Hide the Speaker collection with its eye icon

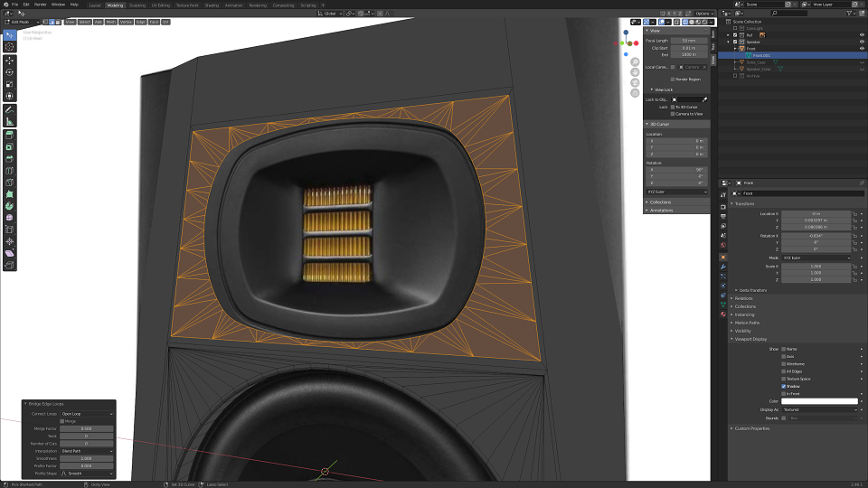(x=862, y=42)
